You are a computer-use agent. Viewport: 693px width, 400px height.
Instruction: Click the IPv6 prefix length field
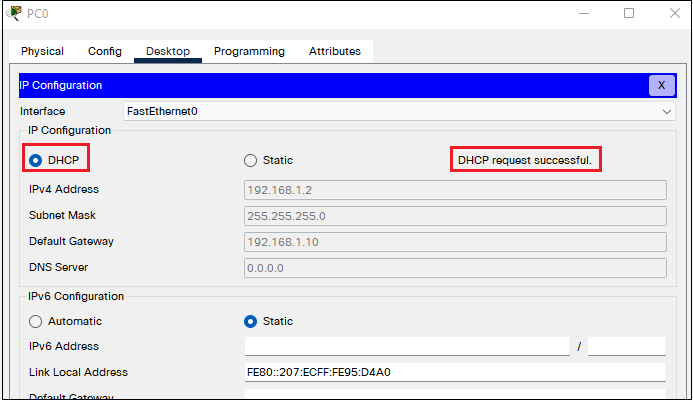coord(627,346)
